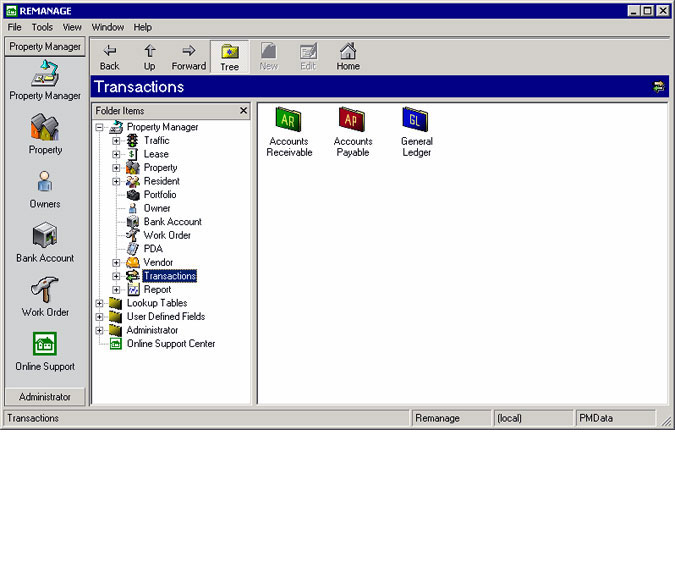Click the PMData status bar entry
Screen dimensions: 675x576
(615, 418)
